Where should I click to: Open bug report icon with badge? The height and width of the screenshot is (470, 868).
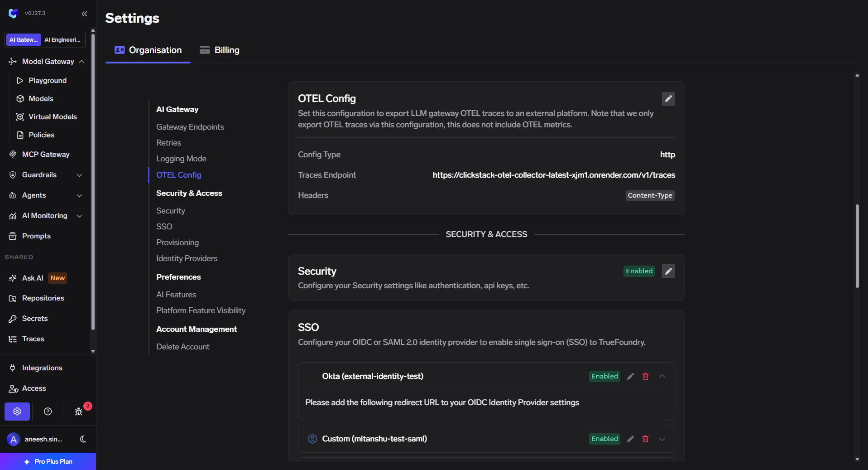coord(79,412)
